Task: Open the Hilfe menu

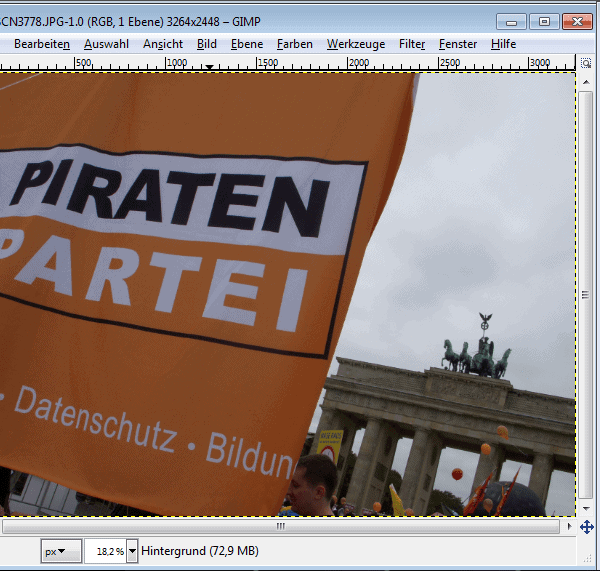Action: click(503, 44)
